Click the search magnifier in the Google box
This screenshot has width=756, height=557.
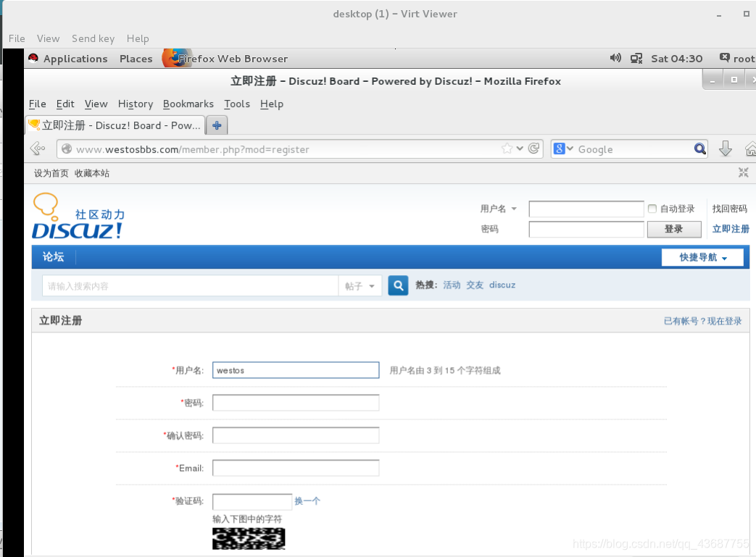click(x=699, y=149)
